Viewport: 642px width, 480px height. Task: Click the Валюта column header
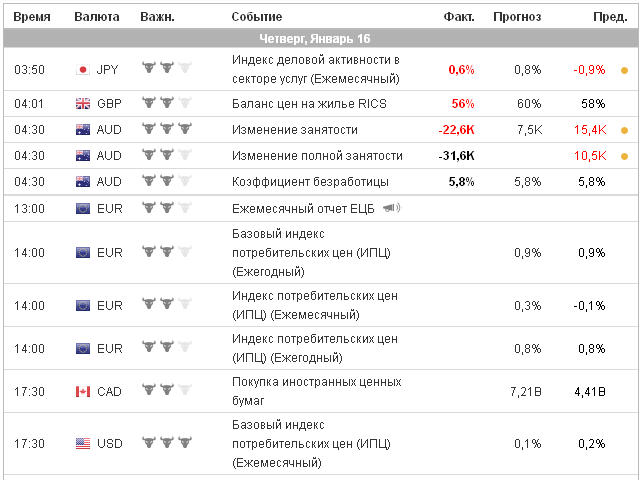(97, 17)
